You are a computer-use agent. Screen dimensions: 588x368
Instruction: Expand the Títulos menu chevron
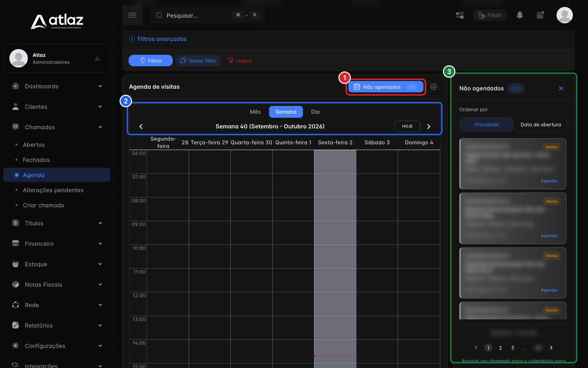point(100,223)
